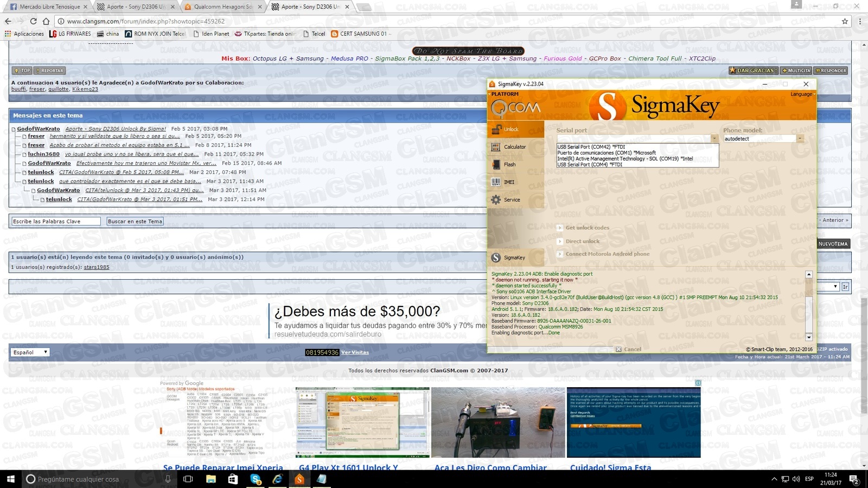Open Task View on the taskbar
Image resolution: width=868 pixels, height=488 pixels.
point(188,479)
